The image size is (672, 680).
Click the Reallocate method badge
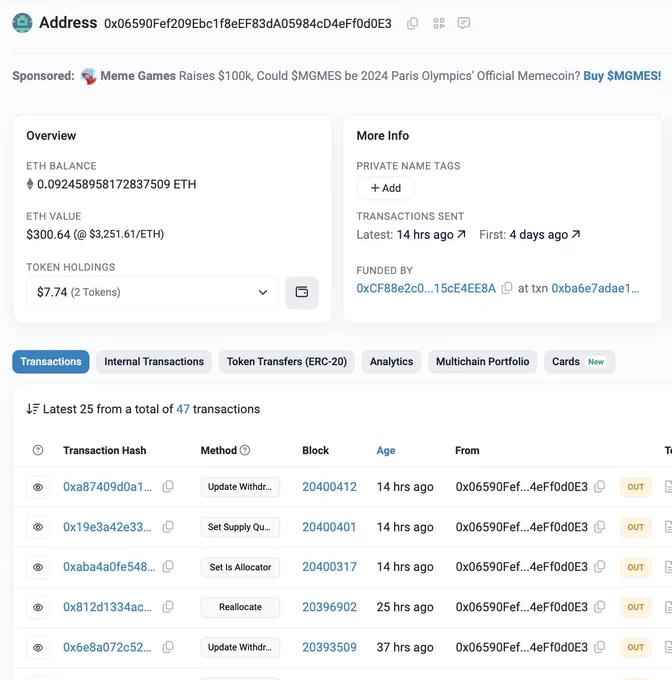pos(240,607)
